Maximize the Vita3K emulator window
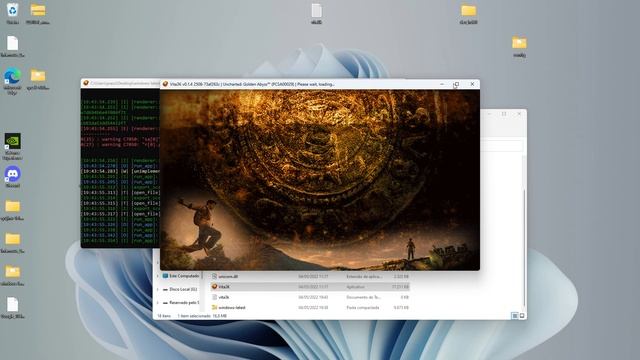 click(457, 84)
